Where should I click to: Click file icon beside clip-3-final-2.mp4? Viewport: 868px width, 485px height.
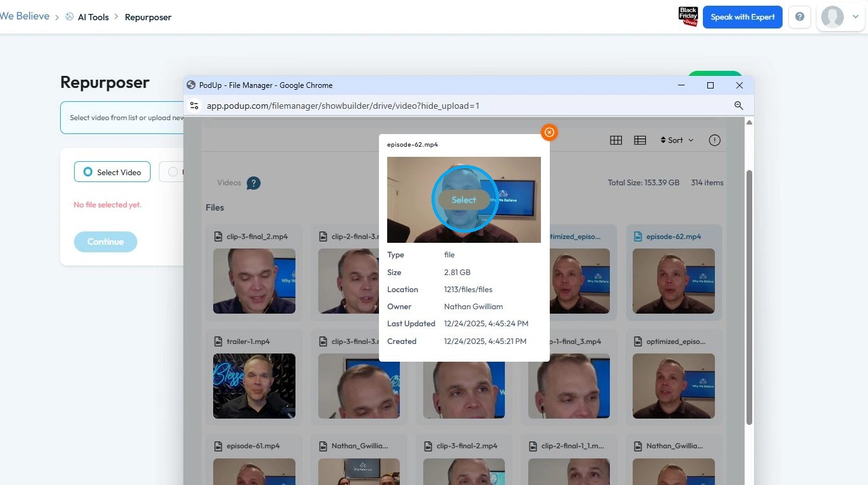tap(428, 446)
